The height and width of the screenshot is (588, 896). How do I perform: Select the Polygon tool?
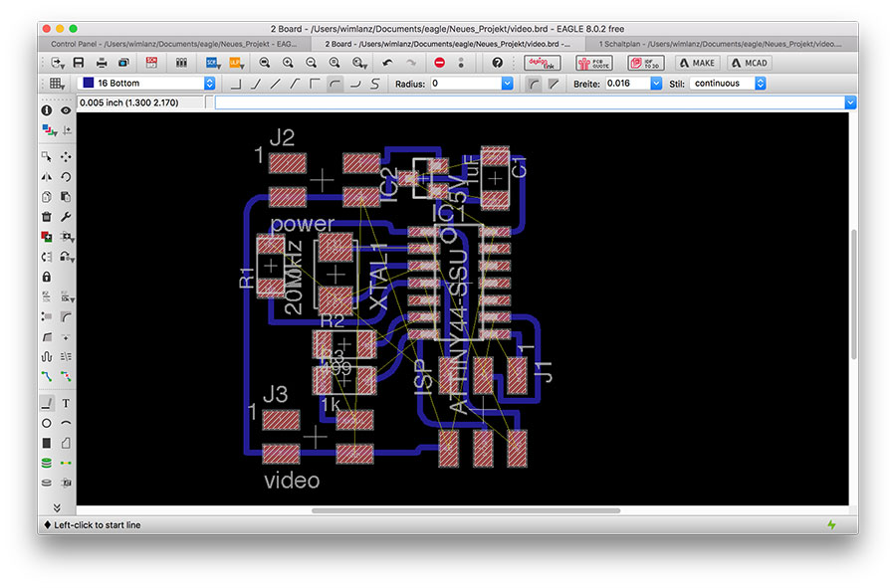pyautogui.click(x=67, y=443)
